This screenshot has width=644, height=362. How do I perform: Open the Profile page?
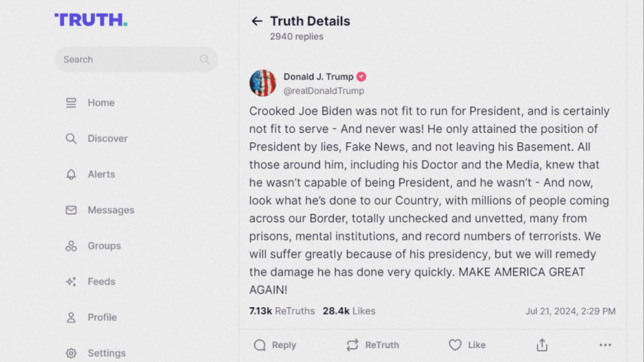tap(102, 317)
